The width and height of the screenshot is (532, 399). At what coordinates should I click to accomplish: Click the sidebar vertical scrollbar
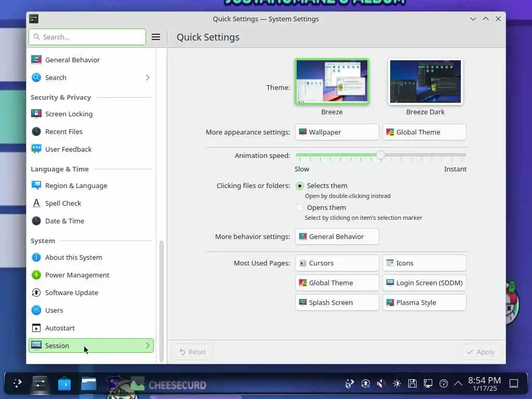[x=162, y=301]
